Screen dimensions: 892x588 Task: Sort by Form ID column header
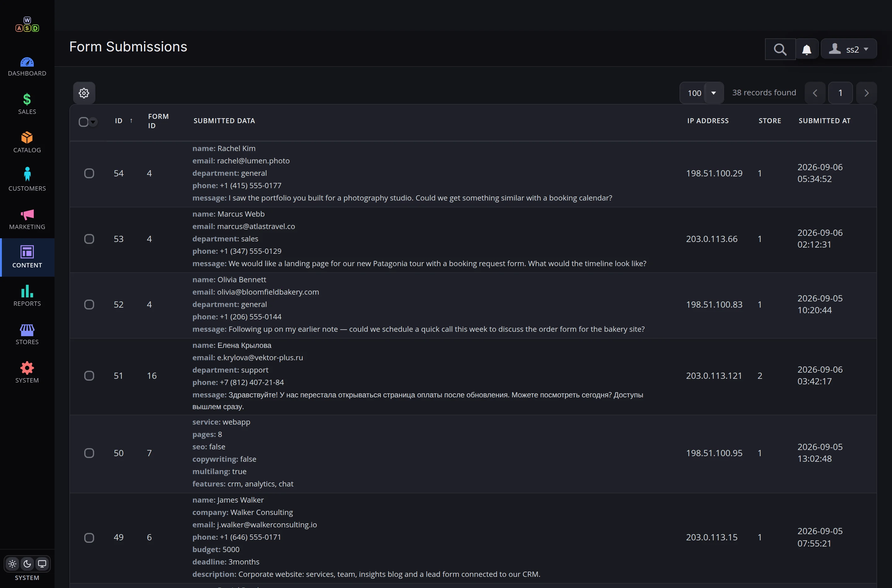[158, 121]
